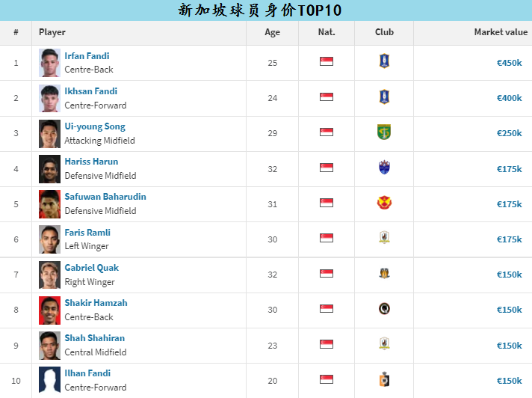The height and width of the screenshot is (398, 532).
Task: Open Irfan Fandi's player profile link
Action: (x=87, y=56)
